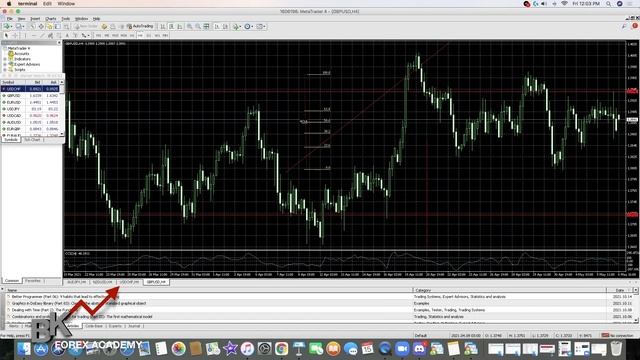Zoom out on the chart
Image resolution: width=640 pixels, height=360 pixels.
pyautogui.click(x=198, y=26)
